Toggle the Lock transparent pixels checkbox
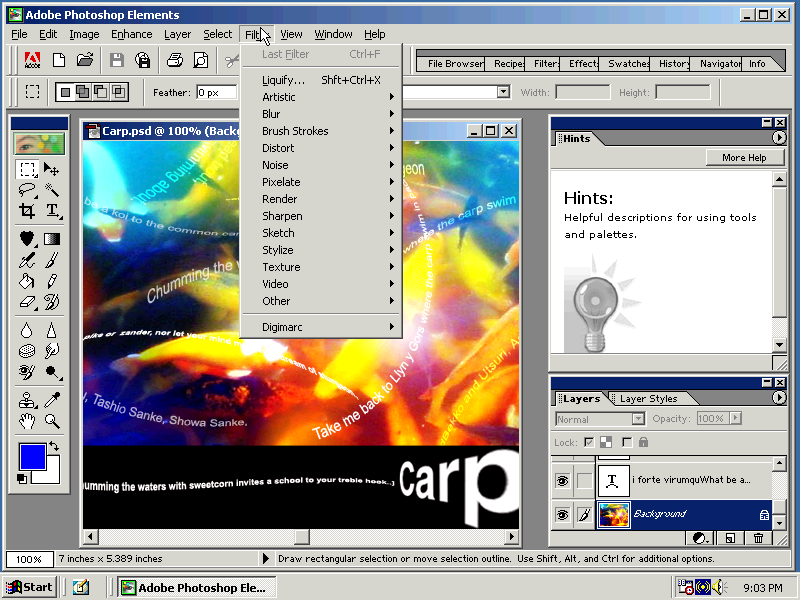The width and height of the screenshot is (800, 600). tap(589, 442)
